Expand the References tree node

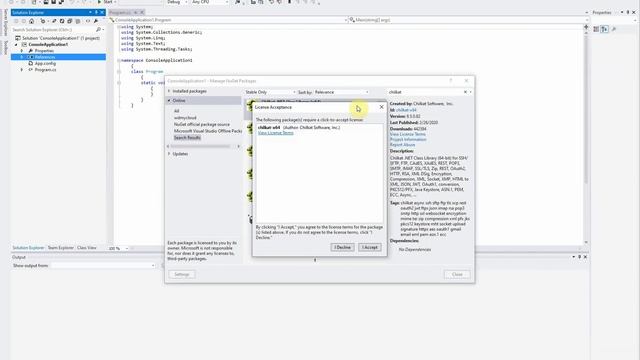tap(22, 57)
